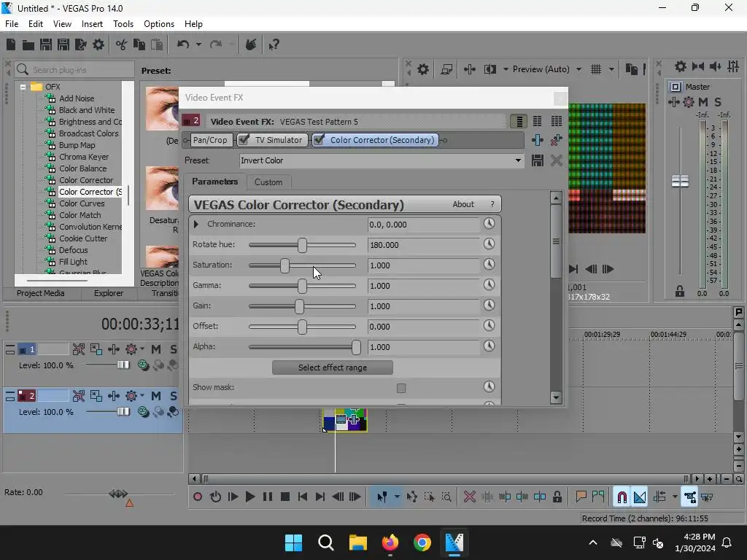The image size is (747, 560).
Task: Toggle Enable Snapping magnet icon
Action: pos(622,497)
